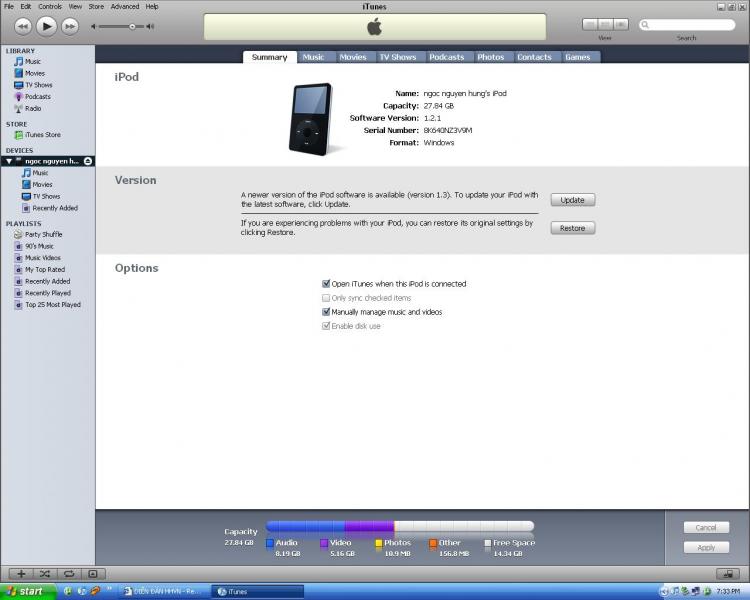Go back to the previous track
The height and width of the screenshot is (600, 750).
click(x=22, y=26)
